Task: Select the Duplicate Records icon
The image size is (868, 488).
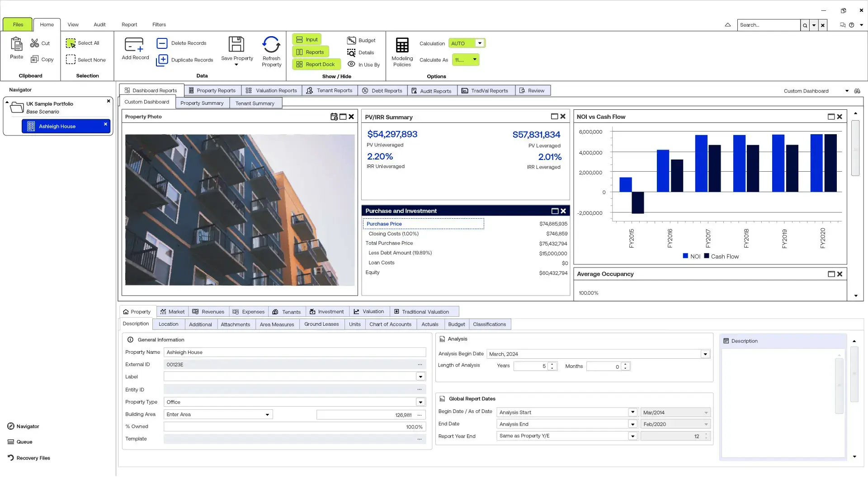Action: (x=163, y=60)
